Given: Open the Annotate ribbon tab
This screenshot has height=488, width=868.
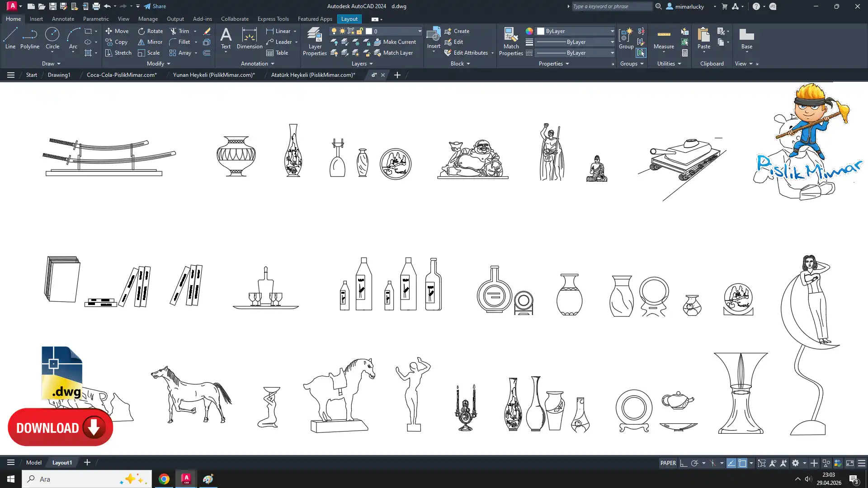Looking at the screenshot, I should [63, 19].
